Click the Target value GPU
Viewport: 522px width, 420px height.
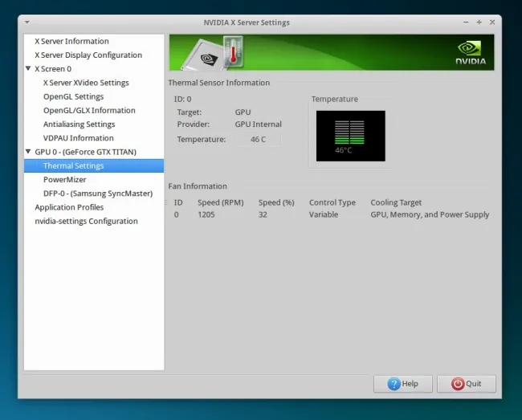[x=243, y=112]
